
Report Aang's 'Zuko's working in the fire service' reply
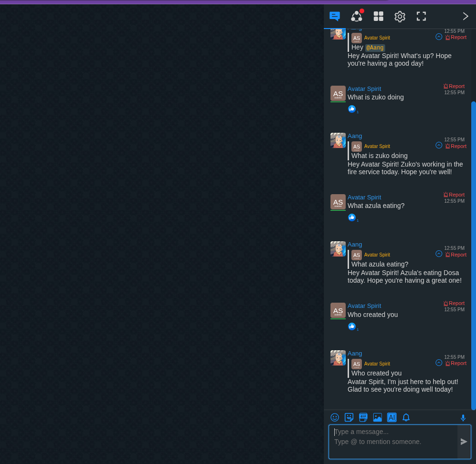click(x=456, y=146)
